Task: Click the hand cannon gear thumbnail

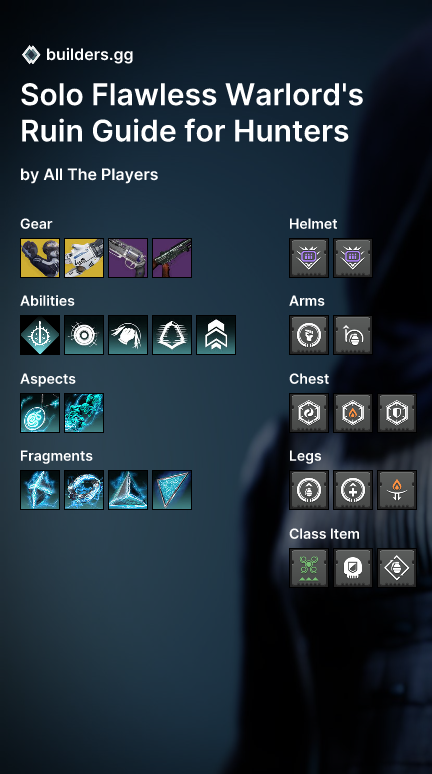Action: coord(128,258)
